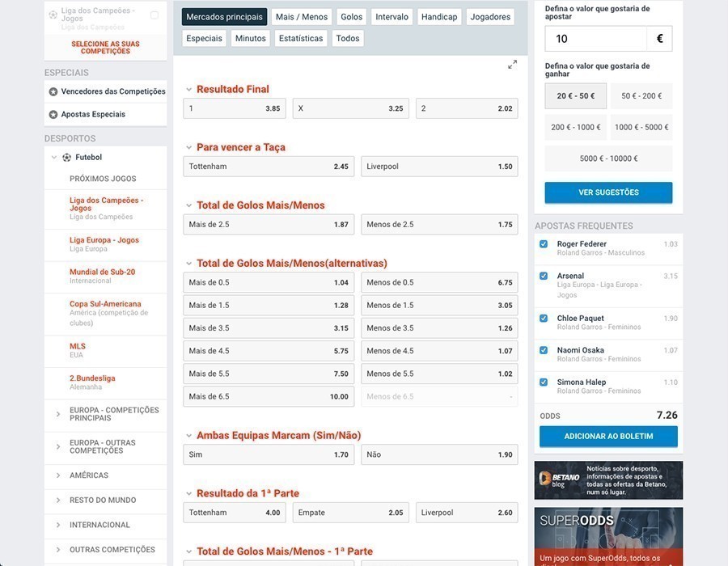
Task: Click the stake amount input field
Action: 595,39
